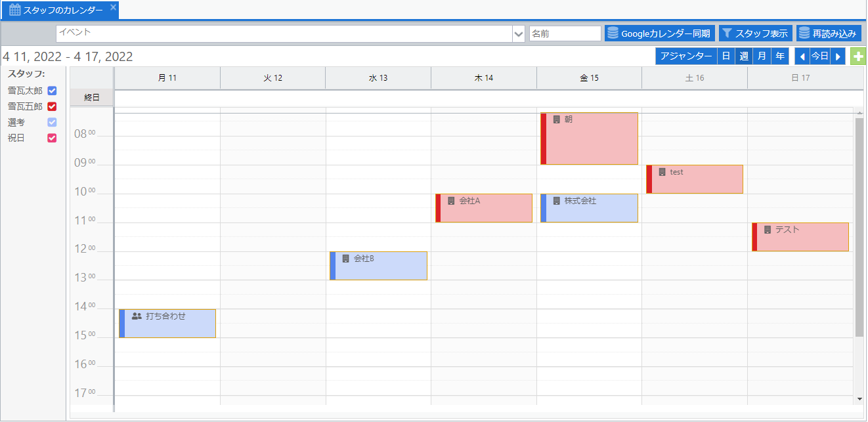
Task: Click scrollbar up arrow in calendar
Action: (859, 114)
